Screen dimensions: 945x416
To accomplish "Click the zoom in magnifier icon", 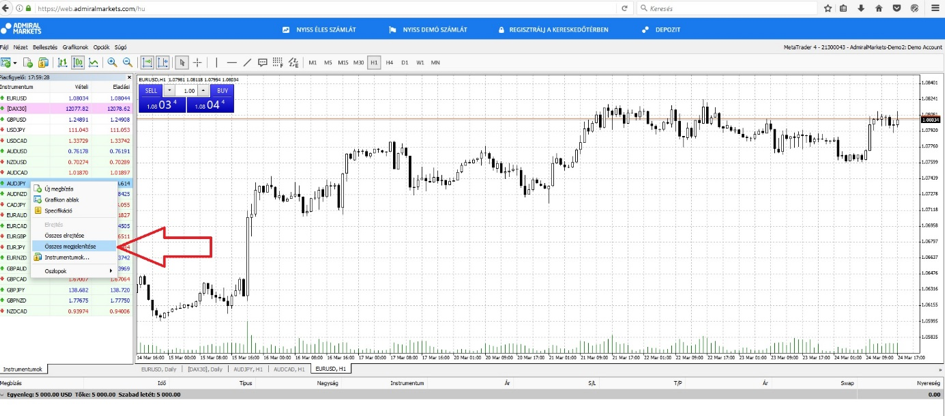I will coord(112,63).
